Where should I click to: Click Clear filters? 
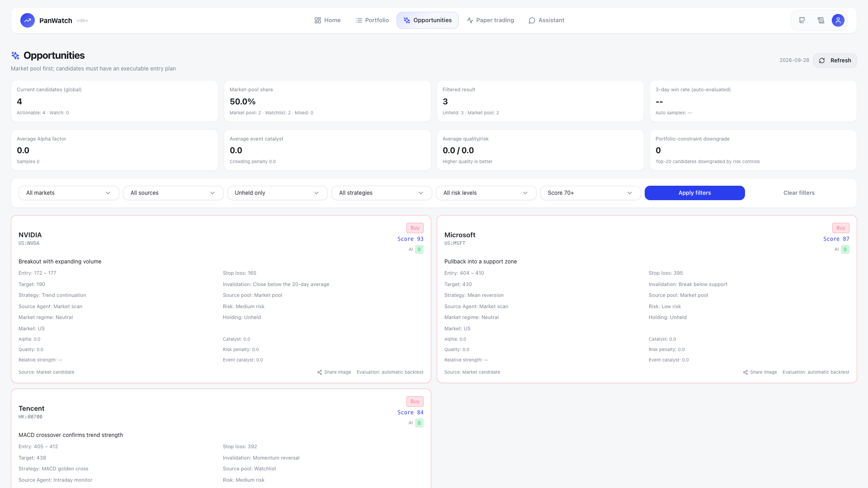click(x=799, y=193)
